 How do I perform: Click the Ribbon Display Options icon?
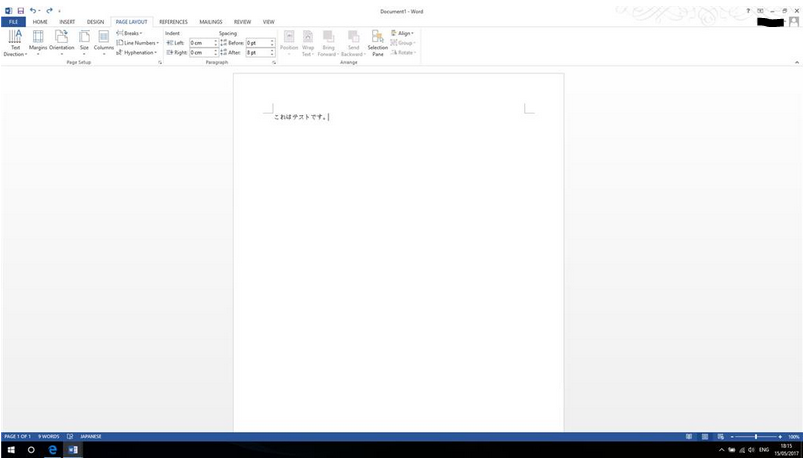(760, 11)
